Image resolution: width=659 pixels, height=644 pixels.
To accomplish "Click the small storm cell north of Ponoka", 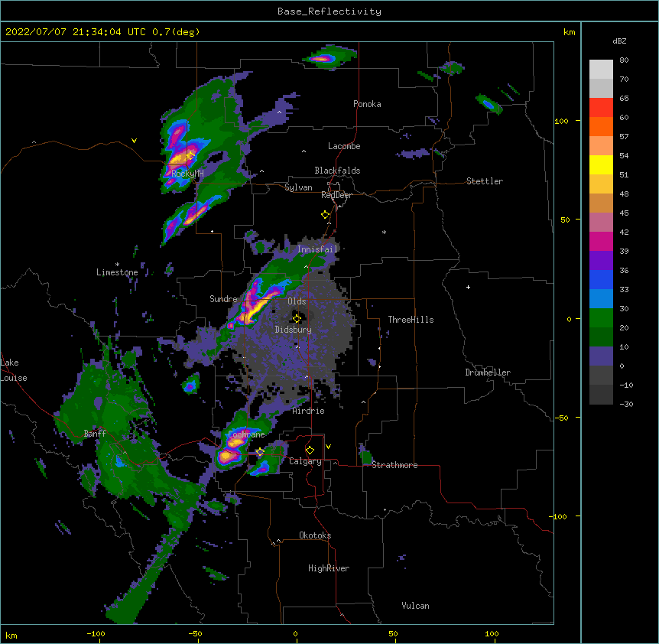I will (323, 59).
